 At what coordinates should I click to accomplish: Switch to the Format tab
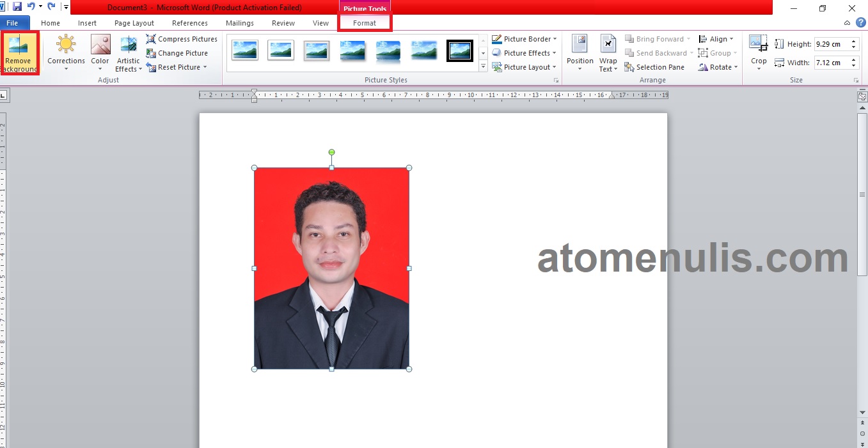point(364,22)
